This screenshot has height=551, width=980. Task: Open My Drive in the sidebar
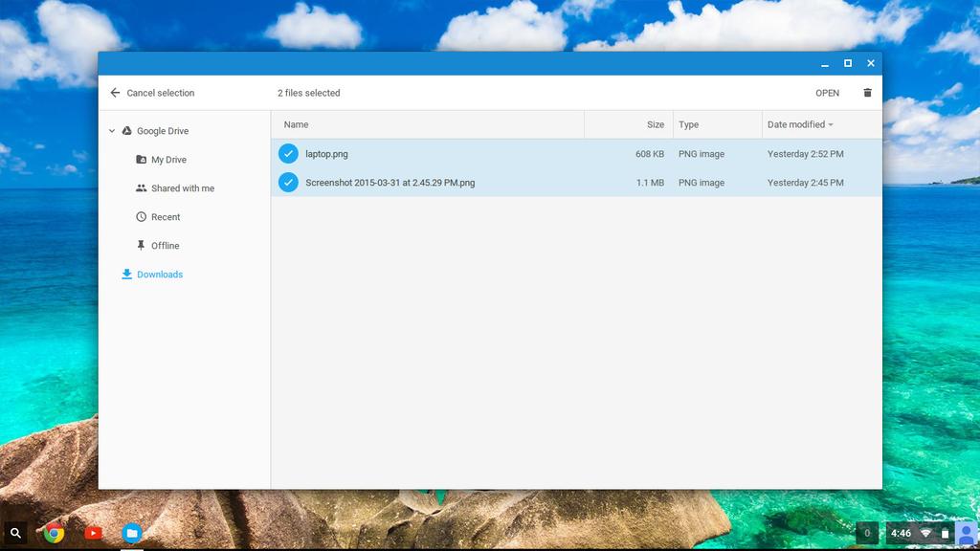coord(168,160)
